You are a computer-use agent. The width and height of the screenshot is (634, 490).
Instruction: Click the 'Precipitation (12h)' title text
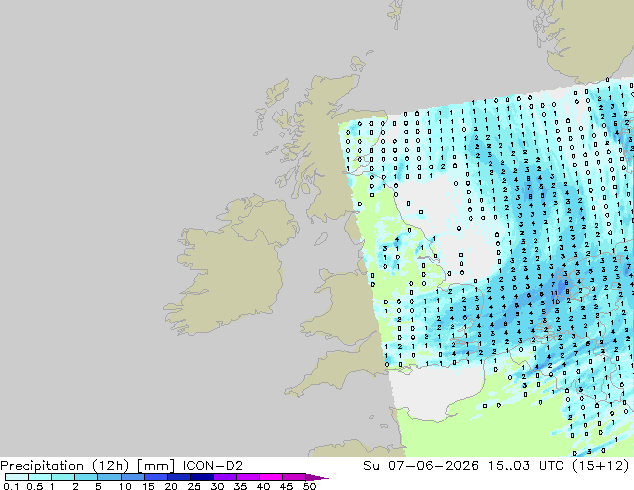[x=65, y=466]
